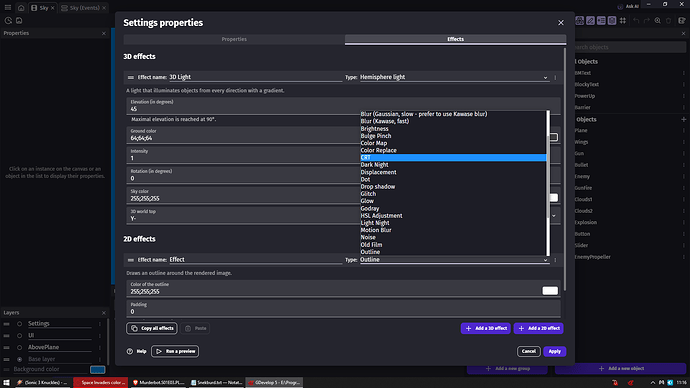
Task: Toggle visibility of the AbovePlane layer
Action: tap(19, 348)
